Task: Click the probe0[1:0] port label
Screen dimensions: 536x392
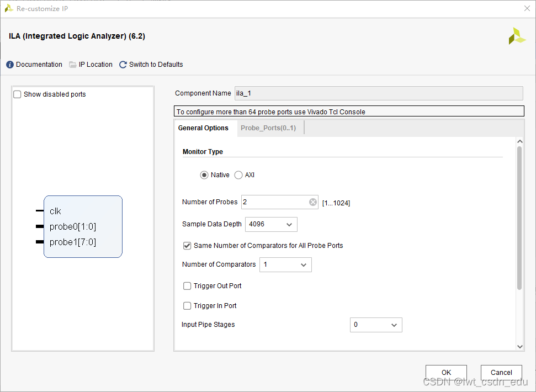Action: tap(73, 226)
